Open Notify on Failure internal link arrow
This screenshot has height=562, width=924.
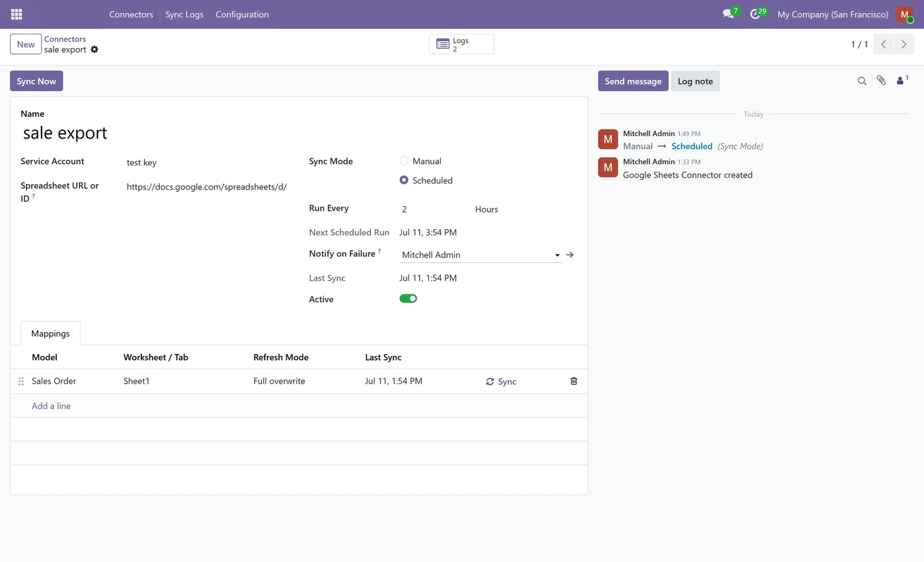pyautogui.click(x=570, y=254)
